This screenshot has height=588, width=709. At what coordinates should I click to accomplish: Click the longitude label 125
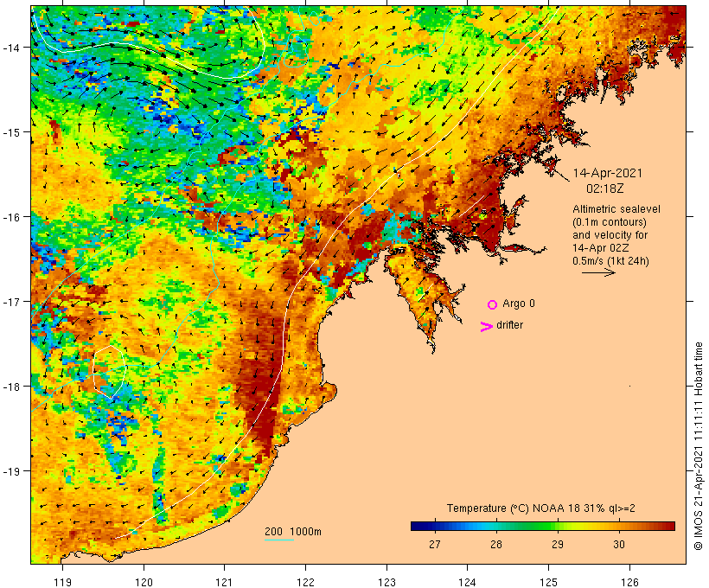tap(548, 582)
